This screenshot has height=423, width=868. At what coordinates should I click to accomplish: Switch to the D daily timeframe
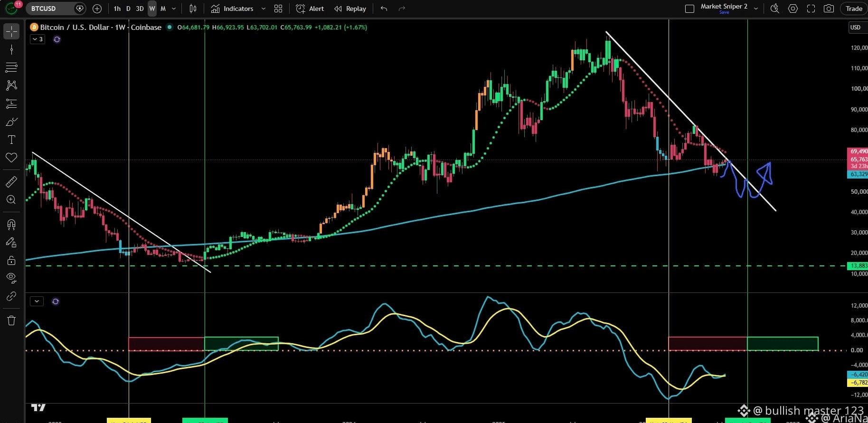[128, 9]
